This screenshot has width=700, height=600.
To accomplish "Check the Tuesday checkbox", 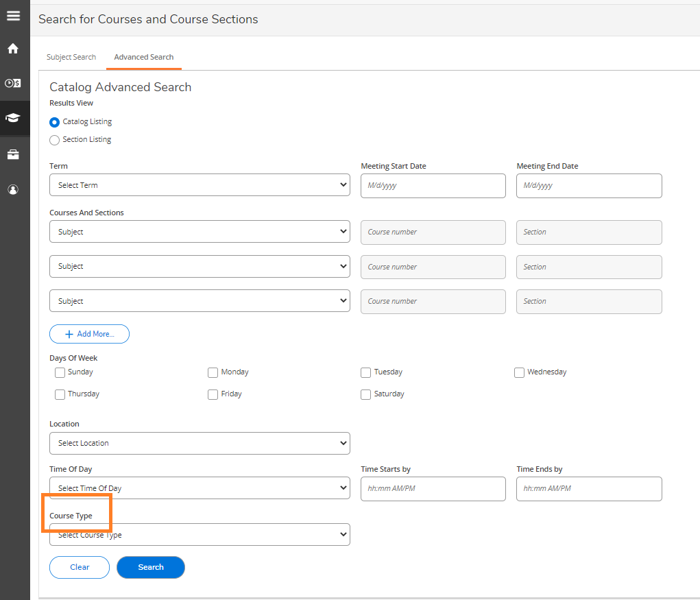I will 365,372.
